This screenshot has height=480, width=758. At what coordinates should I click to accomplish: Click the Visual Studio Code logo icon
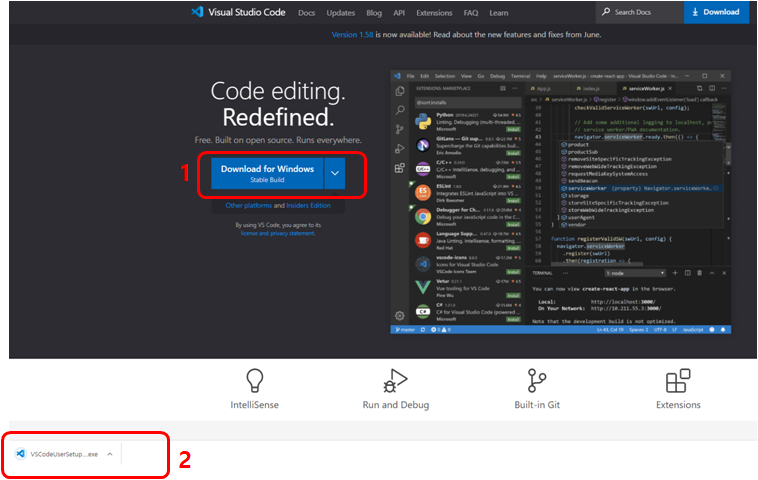[197, 12]
